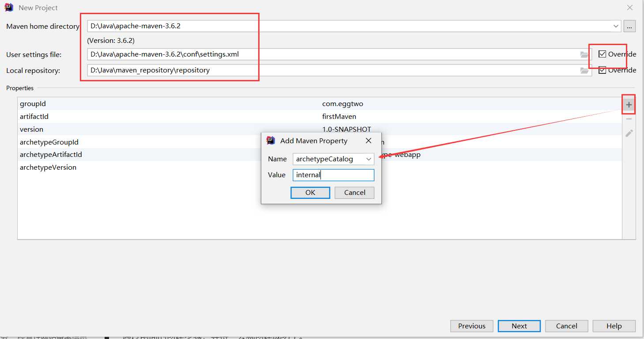Image resolution: width=644 pixels, height=339 pixels.
Task: Close the New Project window
Action: pyautogui.click(x=630, y=8)
